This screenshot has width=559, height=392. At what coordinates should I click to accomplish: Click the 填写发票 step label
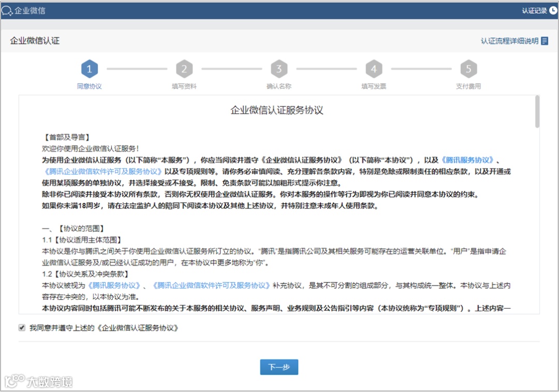(374, 86)
